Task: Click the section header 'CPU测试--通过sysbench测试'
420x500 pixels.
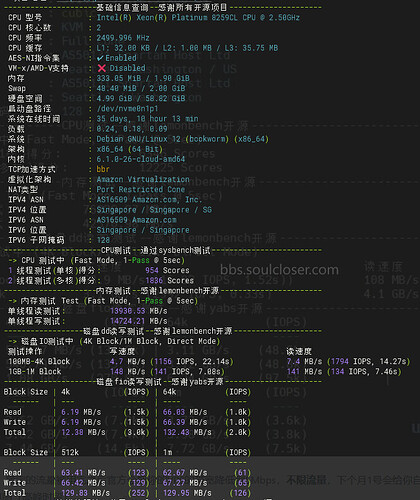Action: [x=156, y=250]
